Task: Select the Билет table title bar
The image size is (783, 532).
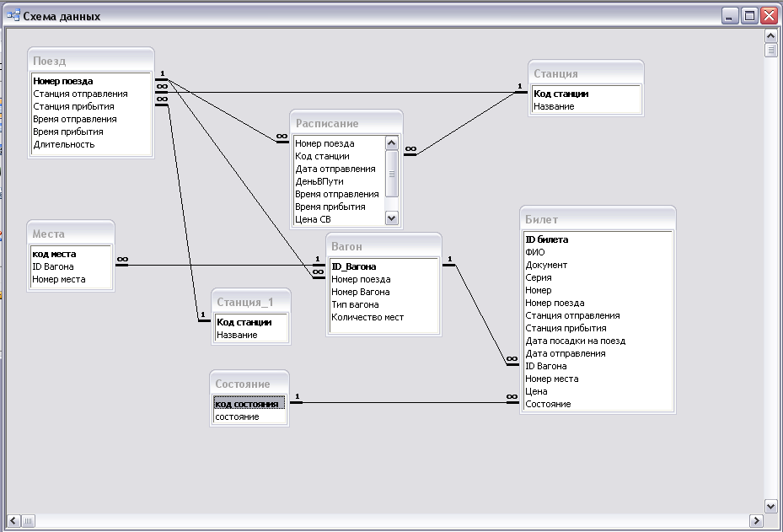Action: click(598, 219)
